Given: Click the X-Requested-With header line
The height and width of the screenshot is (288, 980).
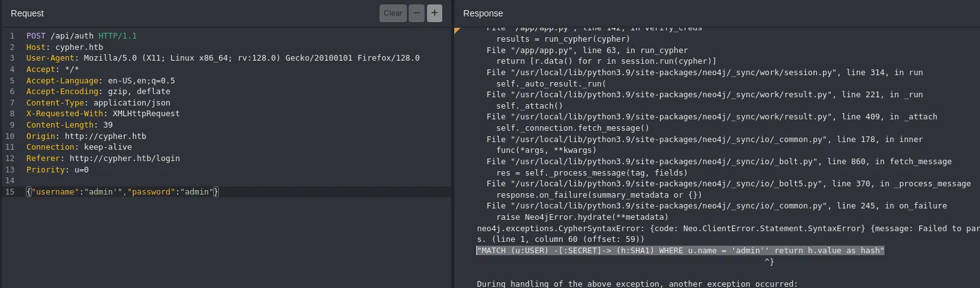Looking at the screenshot, I should coord(102,114).
